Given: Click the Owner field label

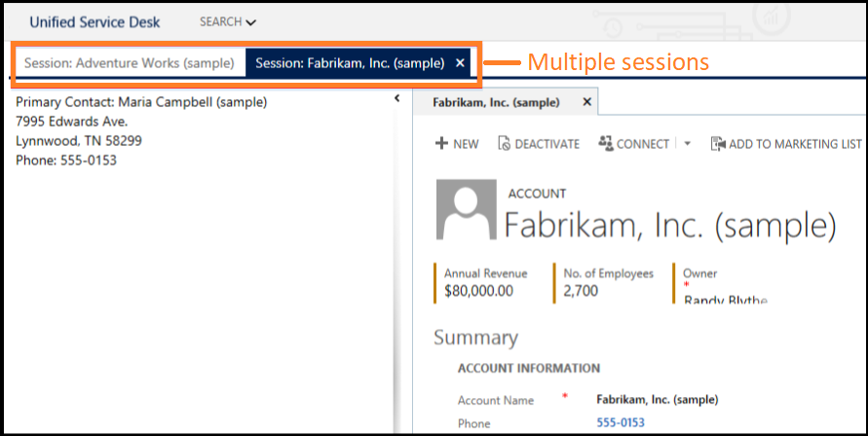Looking at the screenshot, I should point(699,273).
